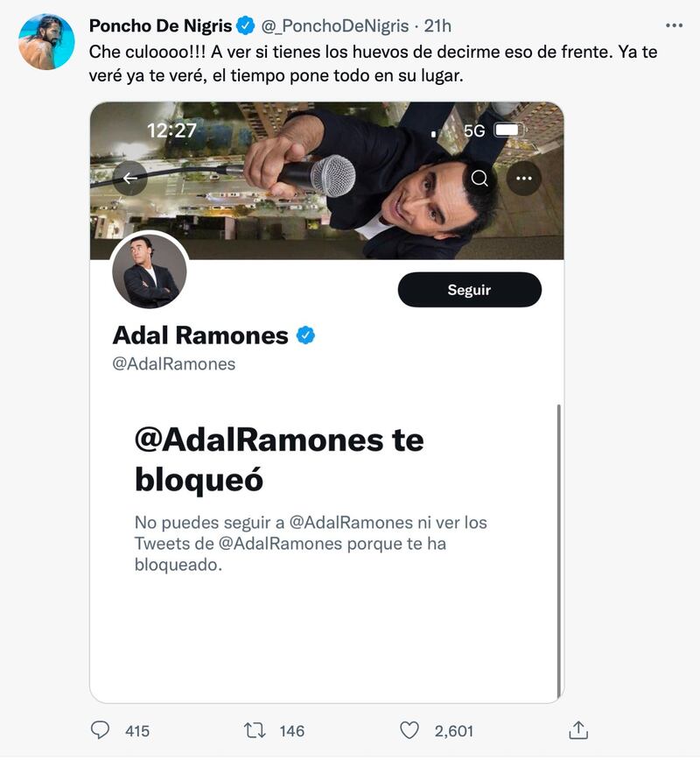Open the profile banner's three-dot options
The height and width of the screenshot is (760, 700).
point(523,179)
